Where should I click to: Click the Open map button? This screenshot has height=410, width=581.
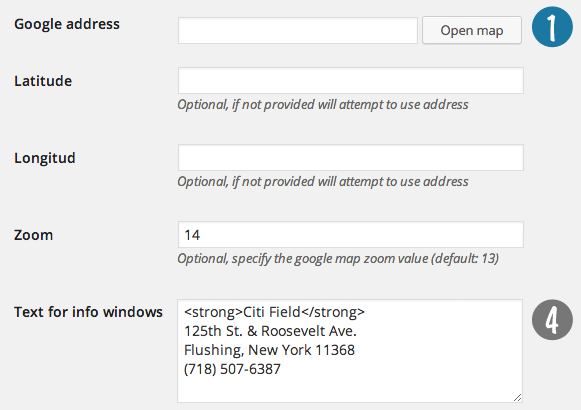472,30
